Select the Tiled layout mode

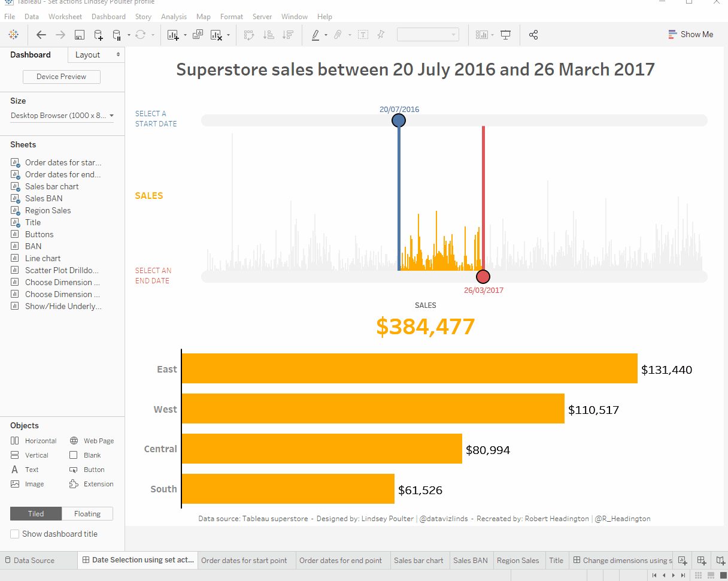tap(36, 514)
